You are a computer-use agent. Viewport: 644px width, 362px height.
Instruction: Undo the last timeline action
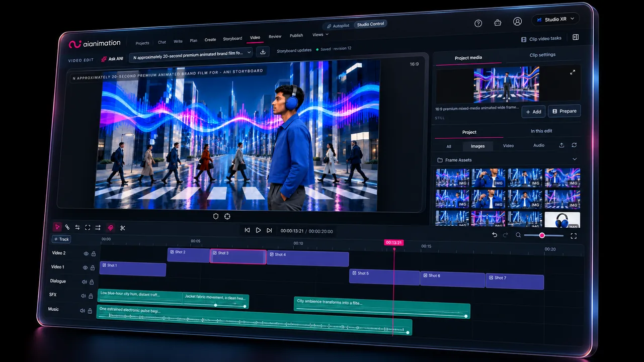tap(495, 235)
